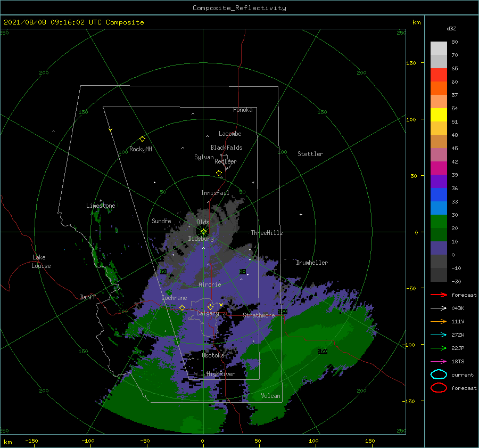Screen dimensions: 479x448
Task: Click the radar center marker near Olds
Action: click(x=203, y=232)
